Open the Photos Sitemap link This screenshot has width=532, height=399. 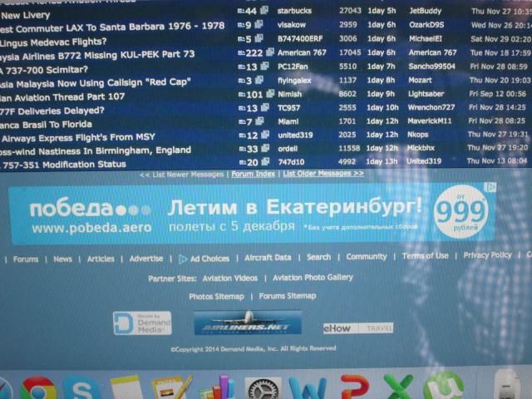point(216,297)
